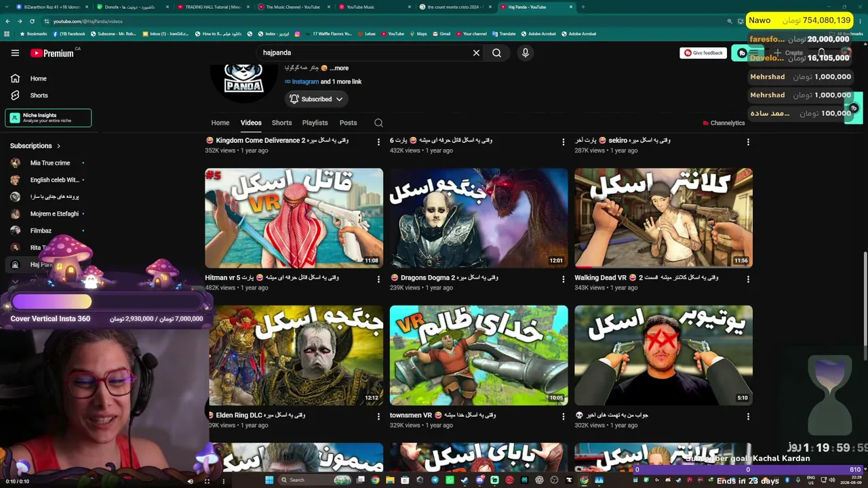Viewport: 868px width, 488px height.
Task: Open the Channelytics extension button
Action: click(x=724, y=123)
